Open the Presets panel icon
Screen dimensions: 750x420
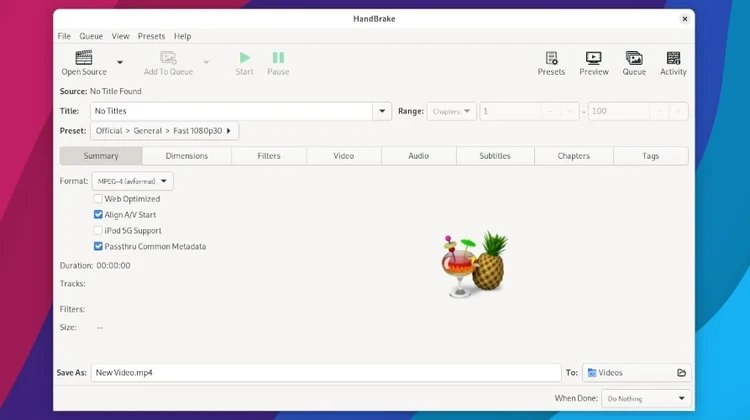(x=551, y=58)
